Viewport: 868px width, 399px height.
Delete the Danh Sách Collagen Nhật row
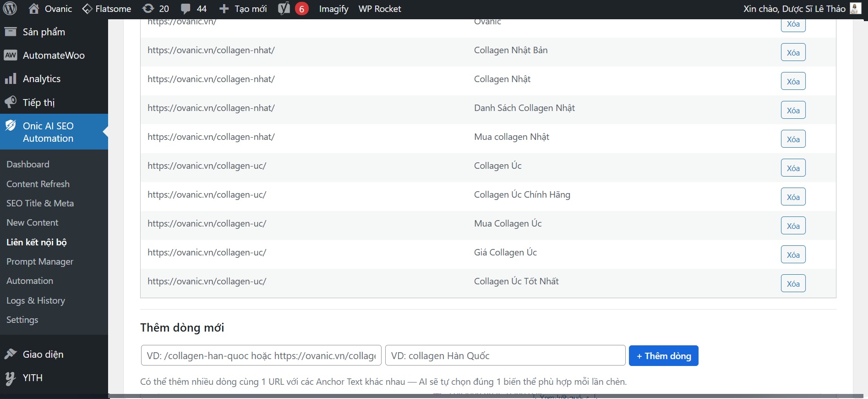pos(793,110)
